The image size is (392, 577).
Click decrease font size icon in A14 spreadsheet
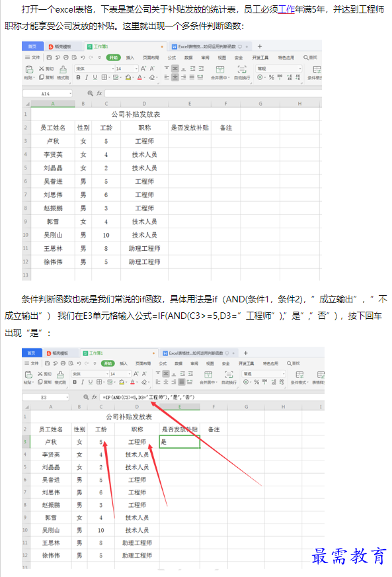(152, 69)
